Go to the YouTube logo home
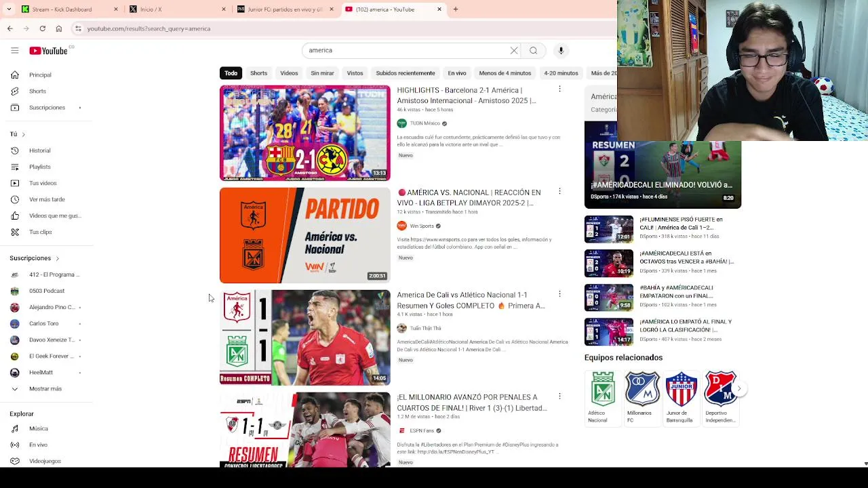This screenshot has width=868, height=488. (x=48, y=51)
